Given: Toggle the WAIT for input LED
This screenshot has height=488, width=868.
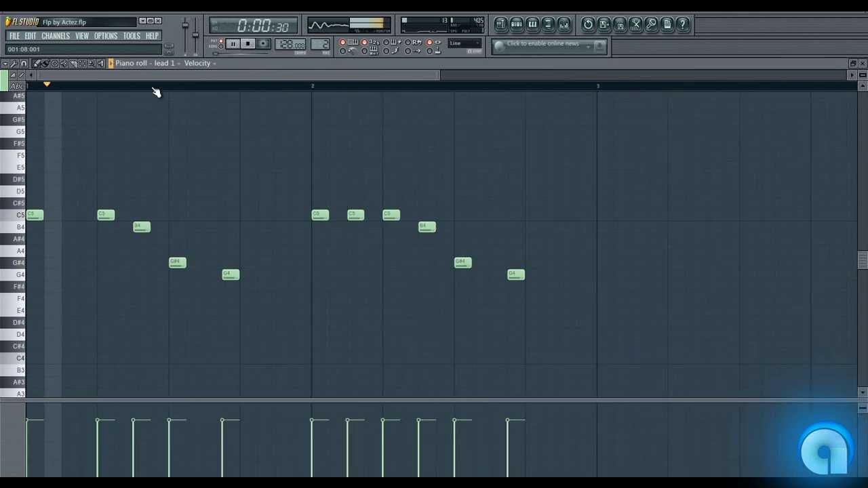Looking at the screenshot, I should pyautogui.click(x=364, y=51).
